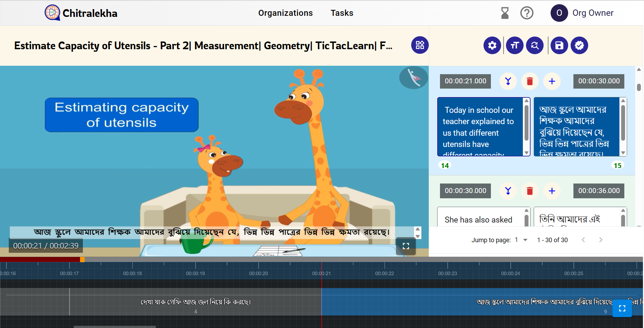Click the Chitralekha logo link

point(81,13)
